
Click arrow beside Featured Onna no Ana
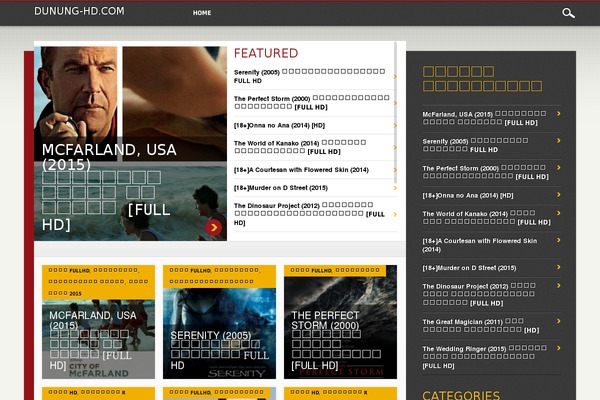pyautogui.click(x=395, y=126)
